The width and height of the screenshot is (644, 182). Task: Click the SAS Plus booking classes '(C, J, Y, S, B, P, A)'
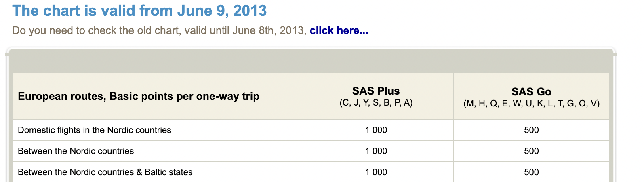click(376, 103)
